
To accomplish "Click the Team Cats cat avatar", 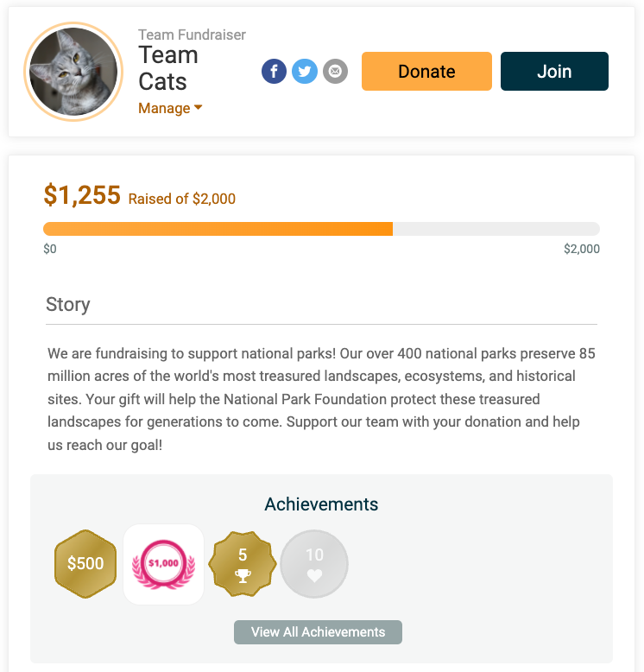I will (x=73, y=71).
